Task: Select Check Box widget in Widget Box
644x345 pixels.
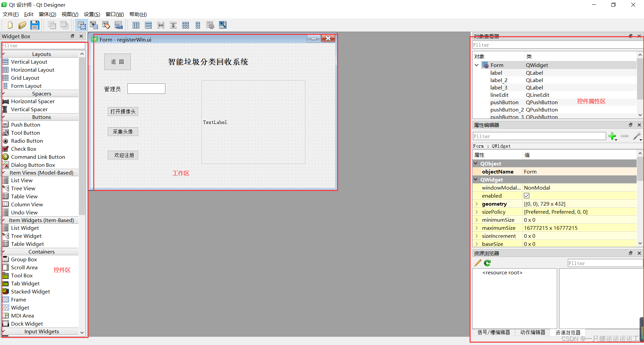Action: pos(23,149)
